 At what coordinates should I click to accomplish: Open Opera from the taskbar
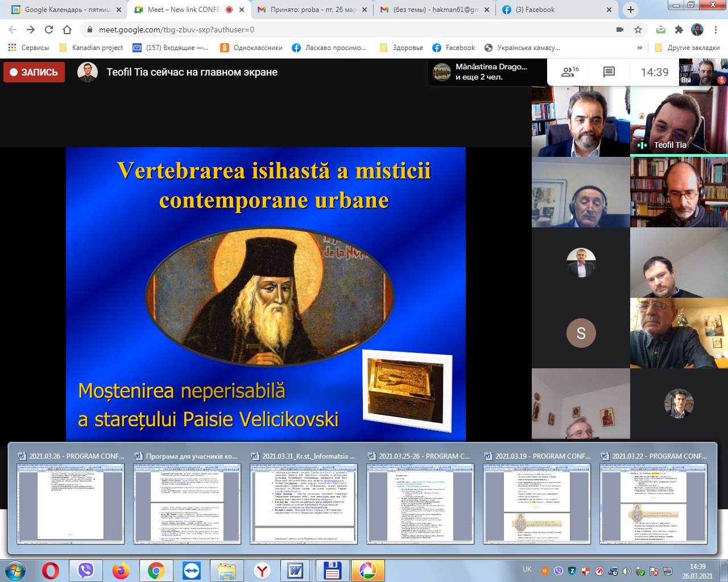51,571
